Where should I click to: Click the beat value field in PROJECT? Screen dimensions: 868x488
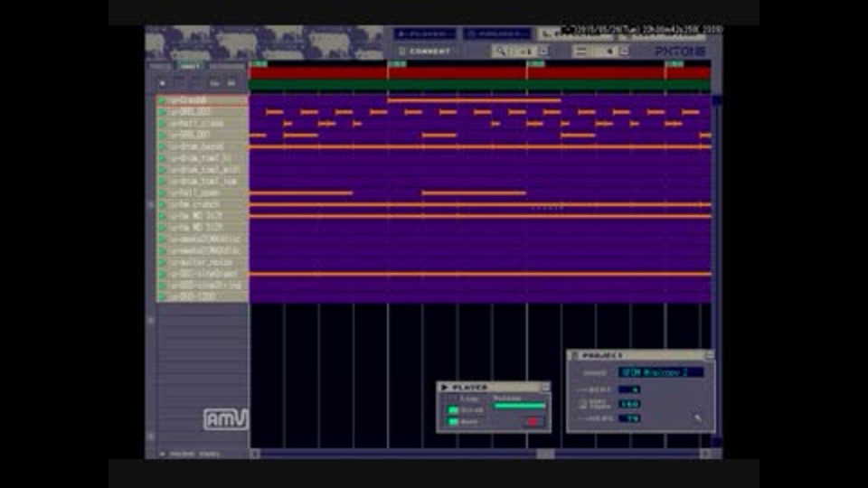pyautogui.click(x=629, y=389)
